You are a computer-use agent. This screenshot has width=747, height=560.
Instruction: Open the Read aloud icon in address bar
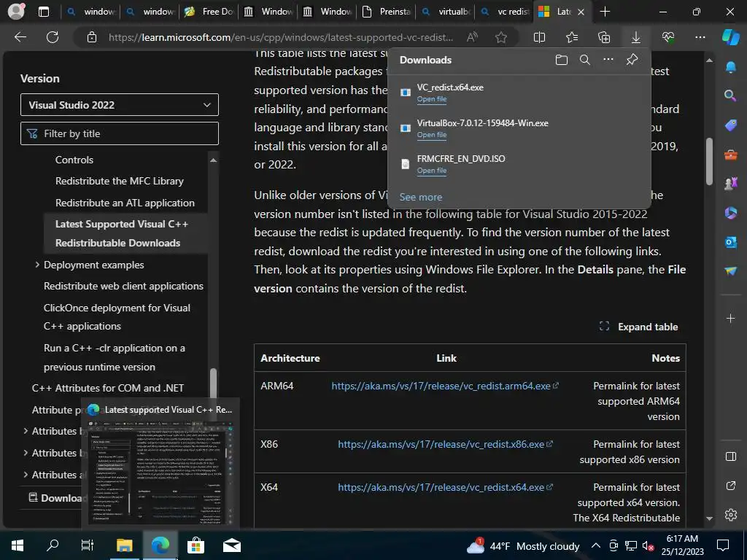pyautogui.click(x=472, y=37)
